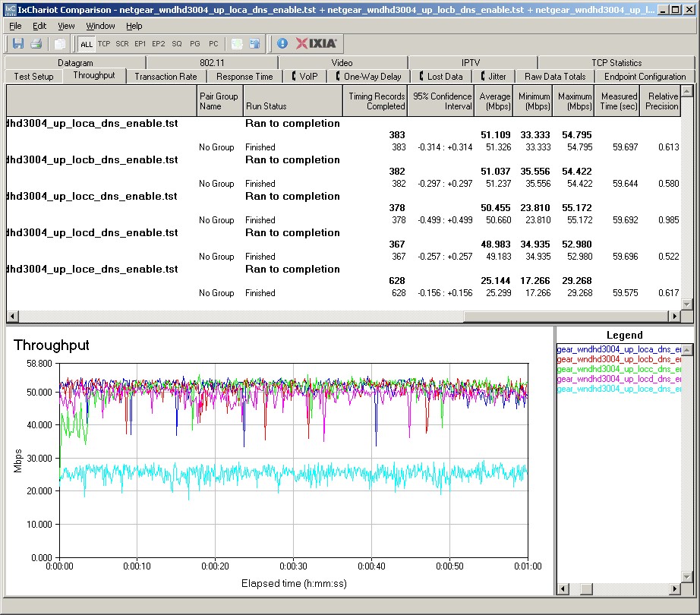
Task: Click the Pair Group Name column header
Action: [219, 101]
